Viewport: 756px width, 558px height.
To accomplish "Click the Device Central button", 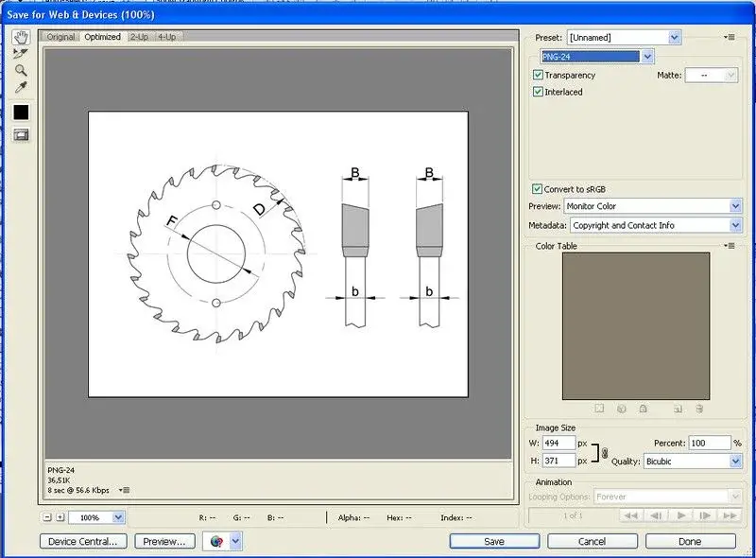I will (x=83, y=542).
